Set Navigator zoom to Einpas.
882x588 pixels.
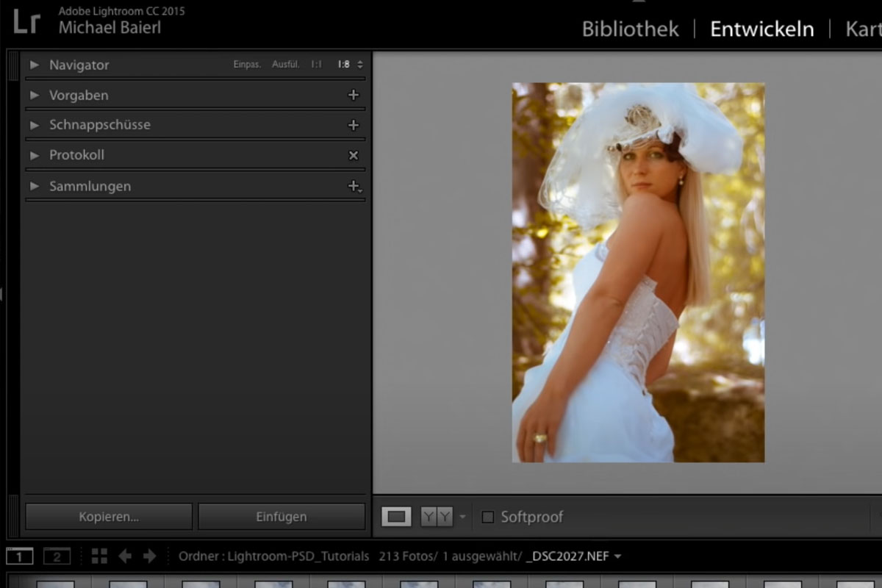(x=247, y=65)
